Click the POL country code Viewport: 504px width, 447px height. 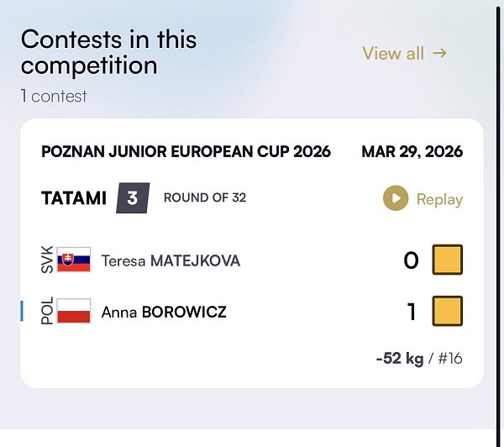pos(47,312)
